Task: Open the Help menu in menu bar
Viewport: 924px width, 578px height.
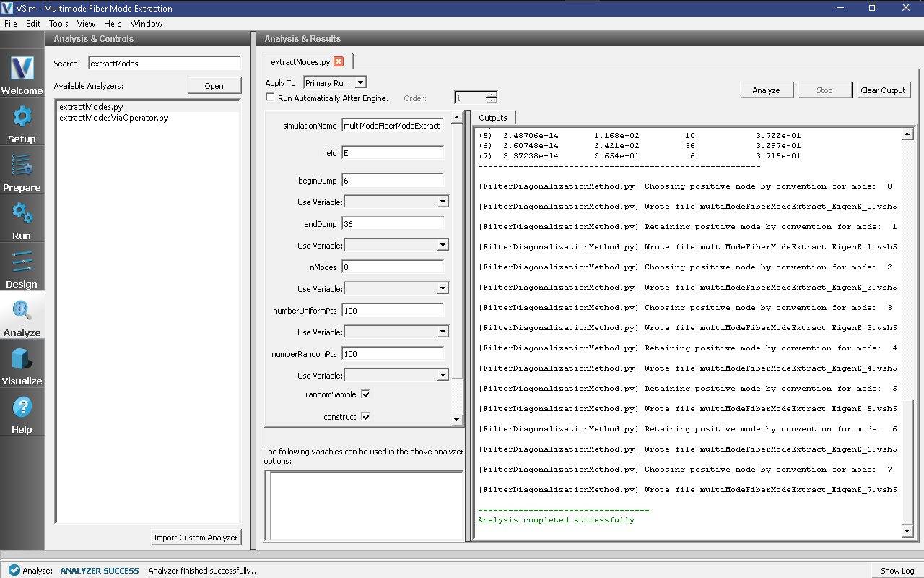Action: 113,24
